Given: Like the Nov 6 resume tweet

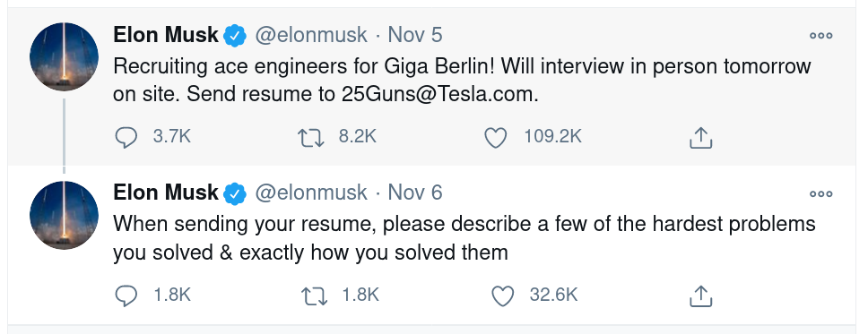Looking at the screenshot, I should click(503, 295).
